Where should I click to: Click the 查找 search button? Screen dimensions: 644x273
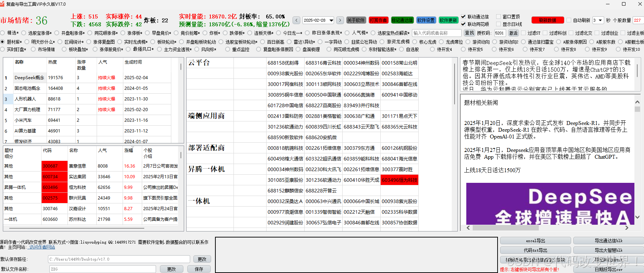tap(469, 33)
